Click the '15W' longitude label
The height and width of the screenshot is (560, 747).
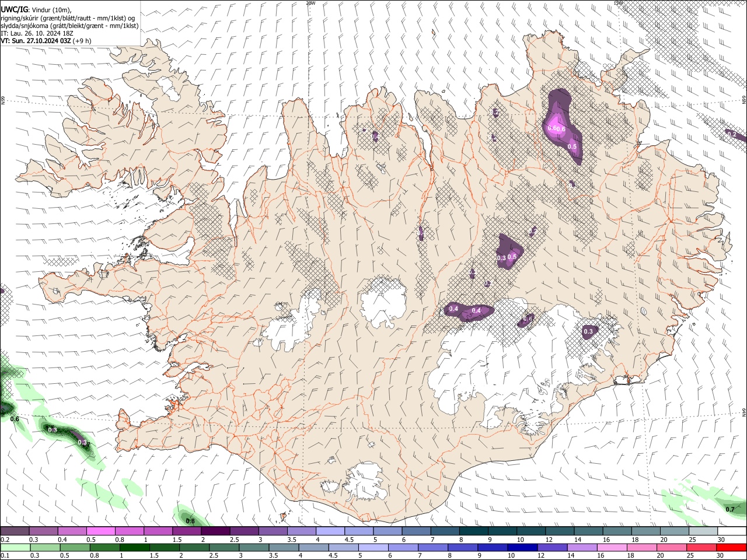(619, 3)
